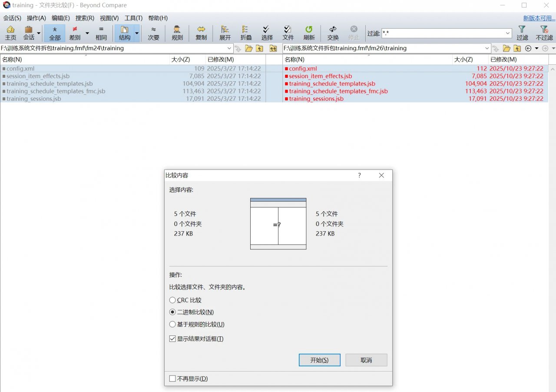This screenshot has height=392, width=556.
Task: Open the 帮助(H) menu
Action: tap(158, 18)
